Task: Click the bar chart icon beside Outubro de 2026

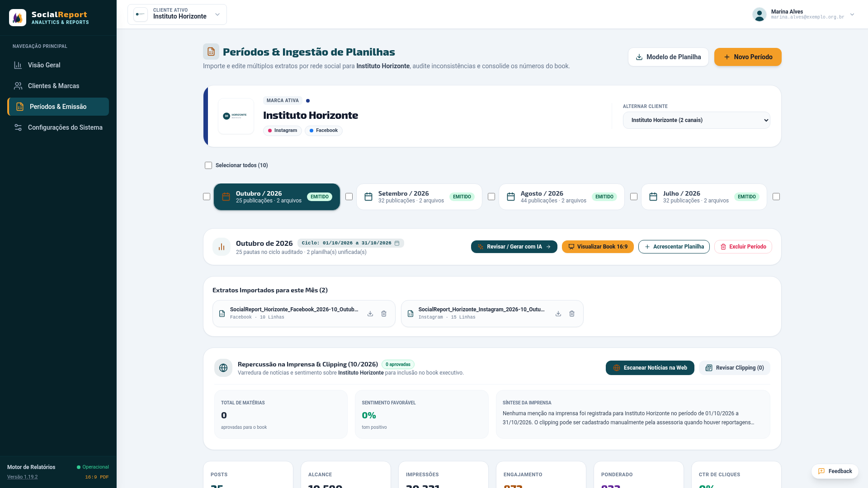Action: click(222, 247)
